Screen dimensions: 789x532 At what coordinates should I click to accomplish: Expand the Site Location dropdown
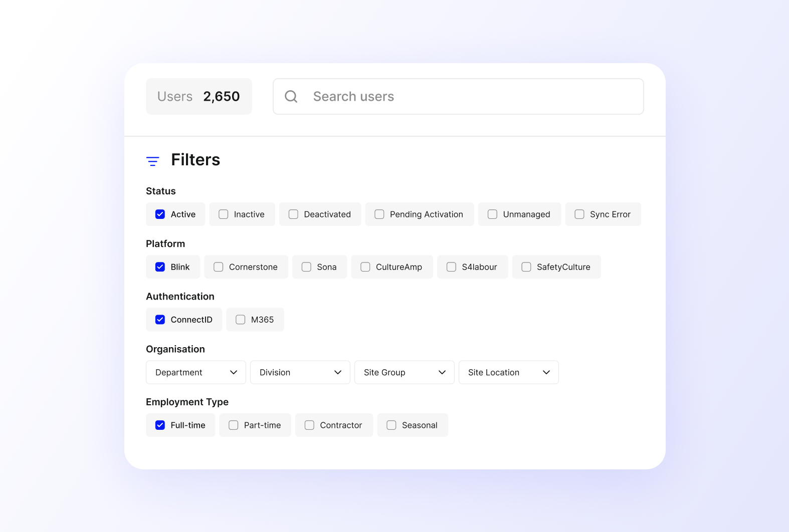(509, 372)
